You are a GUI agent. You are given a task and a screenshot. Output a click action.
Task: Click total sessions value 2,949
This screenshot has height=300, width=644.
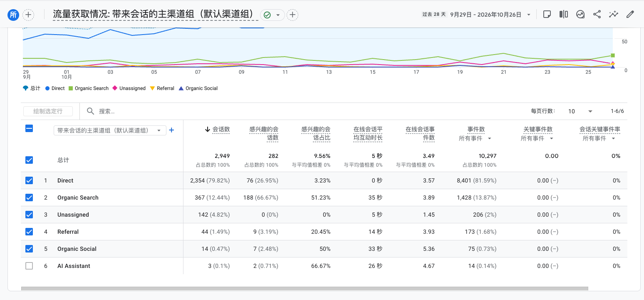pos(222,156)
